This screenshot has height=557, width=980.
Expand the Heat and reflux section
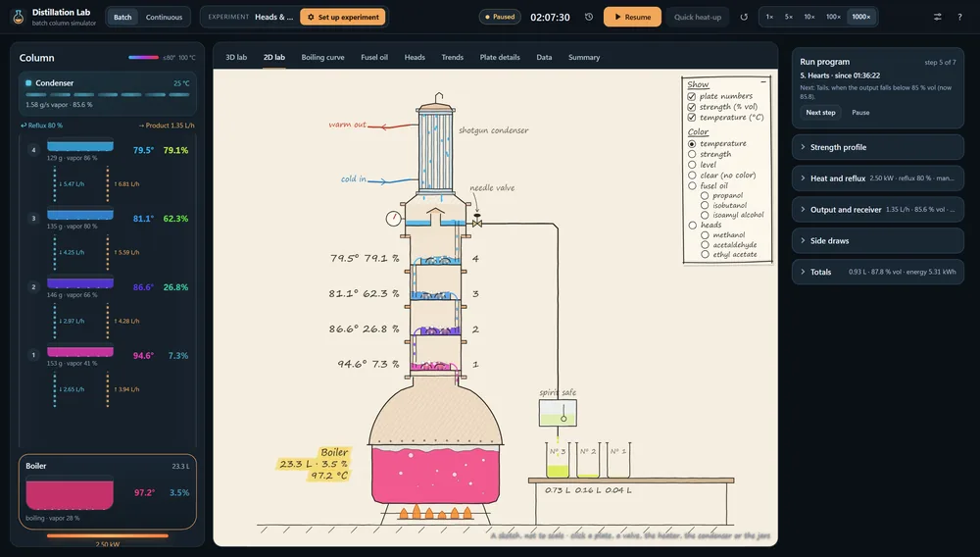[x=877, y=178]
